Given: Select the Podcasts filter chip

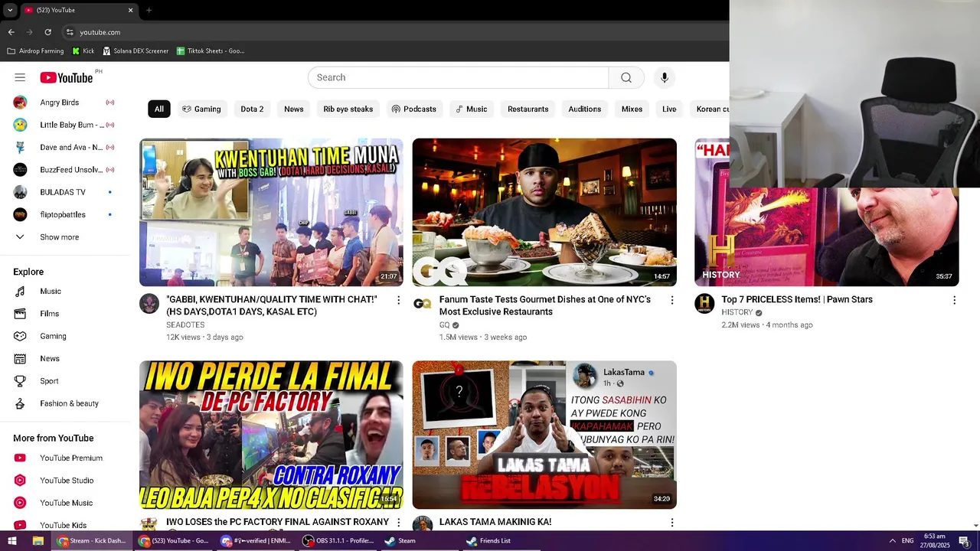Looking at the screenshot, I should tap(414, 109).
